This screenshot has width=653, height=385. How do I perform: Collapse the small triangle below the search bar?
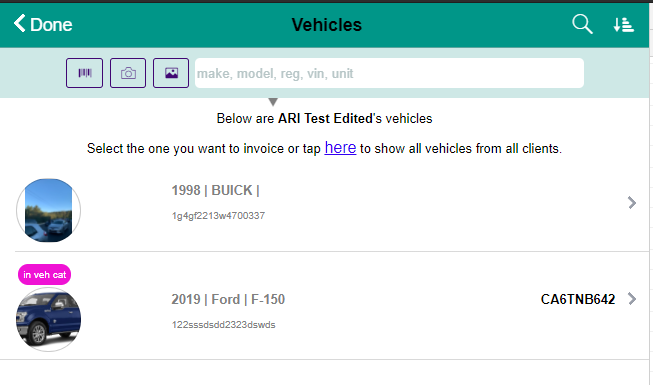(x=273, y=102)
